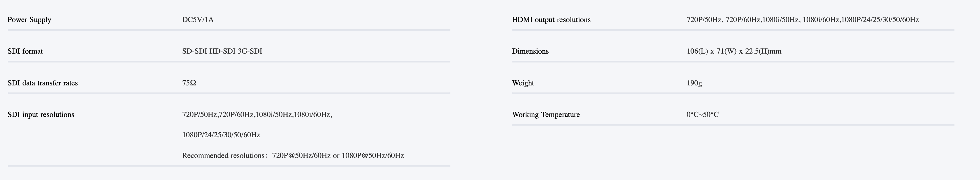The height and width of the screenshot is (180, 980).
Task: Select the 106(L) x 71(W) x 22.5(H)mm value
Action: click(734, 51)
